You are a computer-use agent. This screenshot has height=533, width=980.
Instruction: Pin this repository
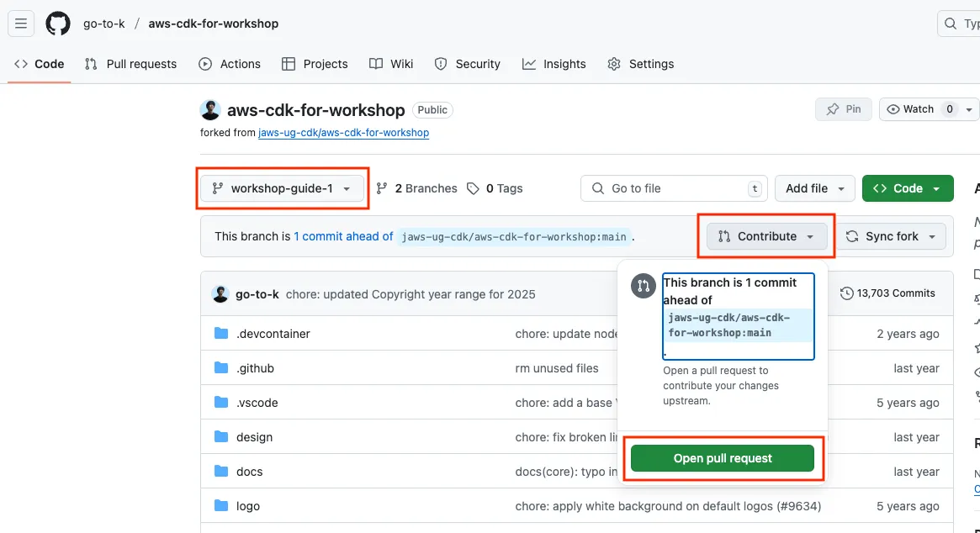[x=844, y=109]
